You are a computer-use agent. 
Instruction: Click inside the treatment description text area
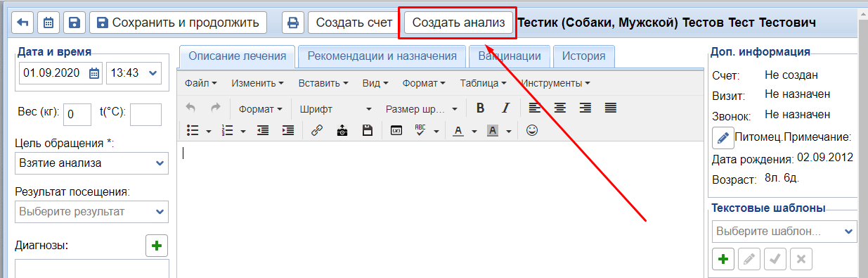pos(440,209)
